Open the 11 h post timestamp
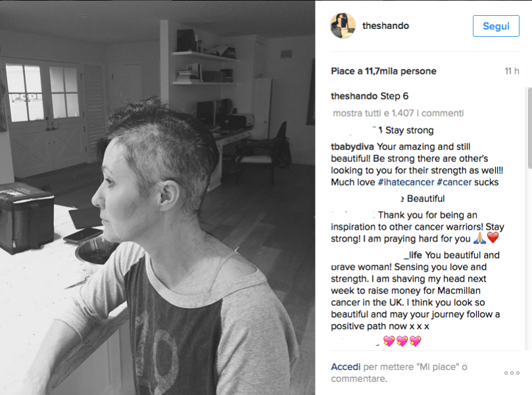 (x=512, y=71)
